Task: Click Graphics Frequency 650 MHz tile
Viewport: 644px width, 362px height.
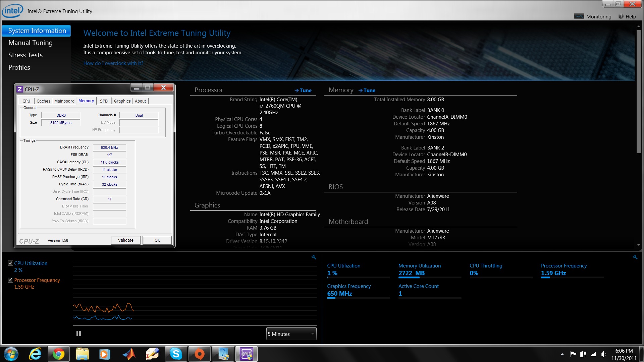Action: point(358,291)
